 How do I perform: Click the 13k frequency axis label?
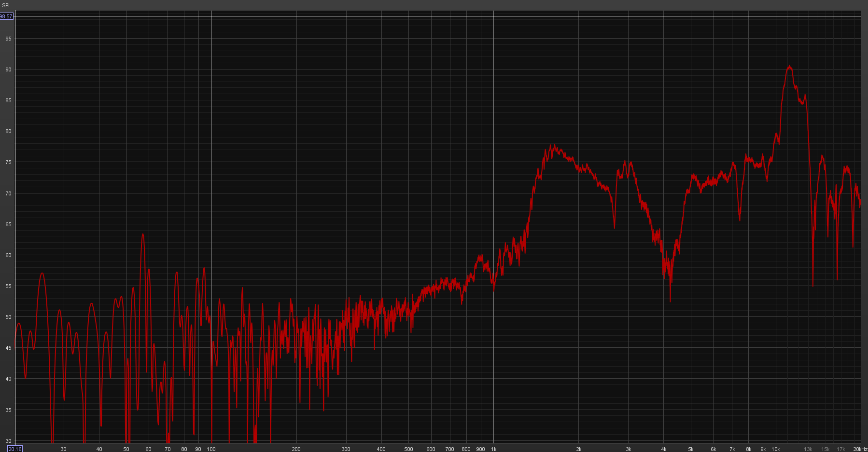click(x=808, y=449)
